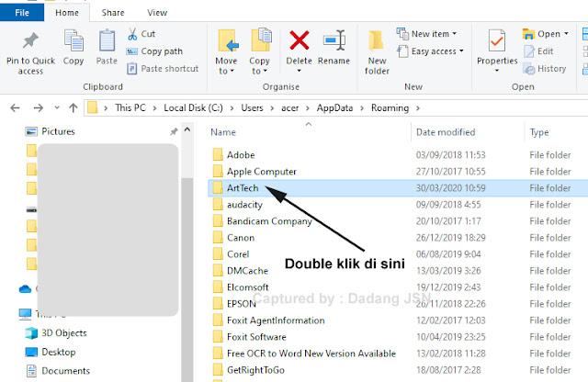Switch to the Home ribbon tab
588x382 pixels.
[x=67, y=12]
